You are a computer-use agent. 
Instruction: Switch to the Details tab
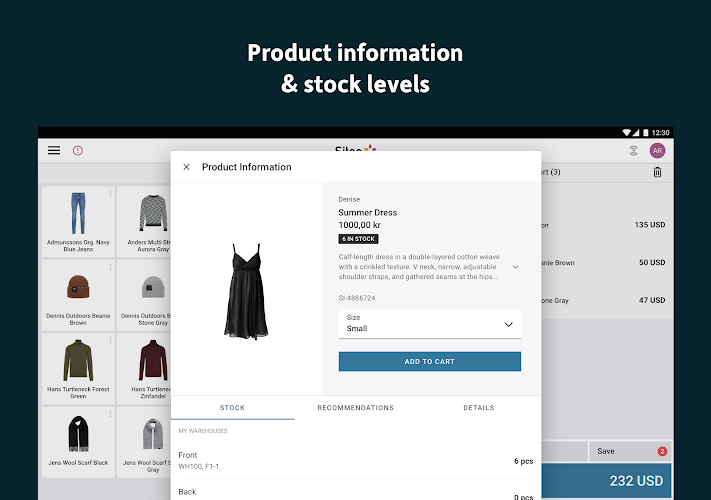pyautogui.click(x=479, y=408)
